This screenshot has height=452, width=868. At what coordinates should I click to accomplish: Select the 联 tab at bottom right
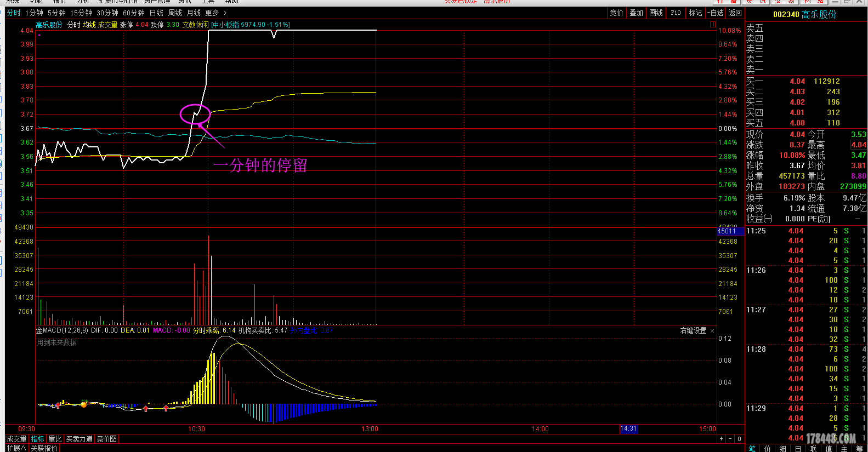tap(813, 449)
